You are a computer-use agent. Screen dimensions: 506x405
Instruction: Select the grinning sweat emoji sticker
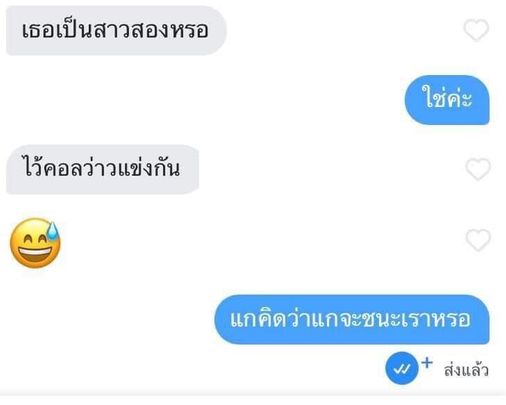click(x=35, y=243)
